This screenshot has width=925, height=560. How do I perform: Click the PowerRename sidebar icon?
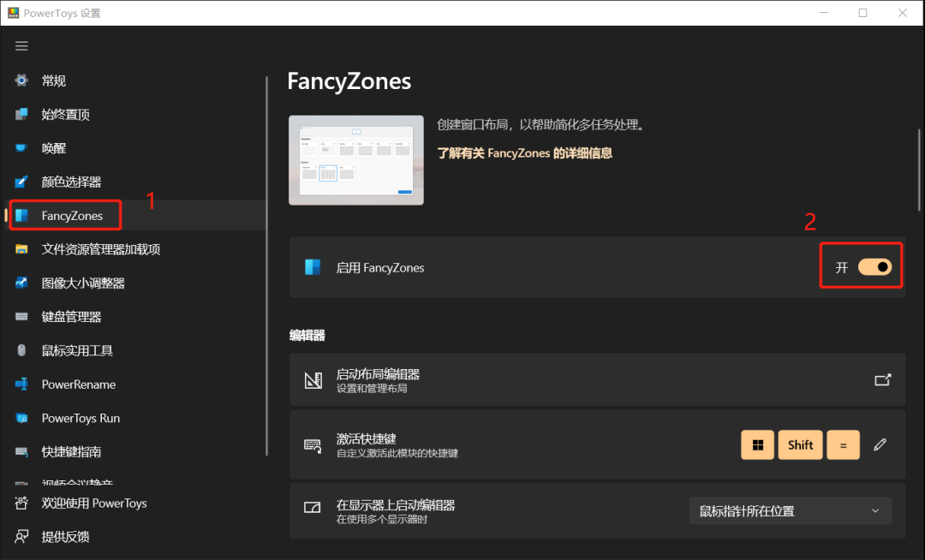(x=21, y=384)
